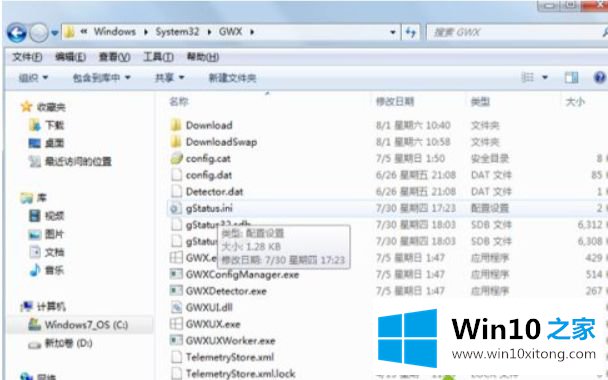Select 库 in the navigation pane
This screenshot has width=608, height=380.
(x=41, y=198)
